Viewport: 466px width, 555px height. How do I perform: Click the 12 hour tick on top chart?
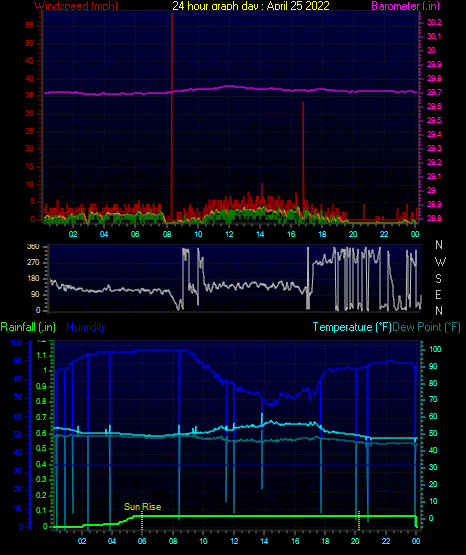pyautogui.click(x=229, y=234)
